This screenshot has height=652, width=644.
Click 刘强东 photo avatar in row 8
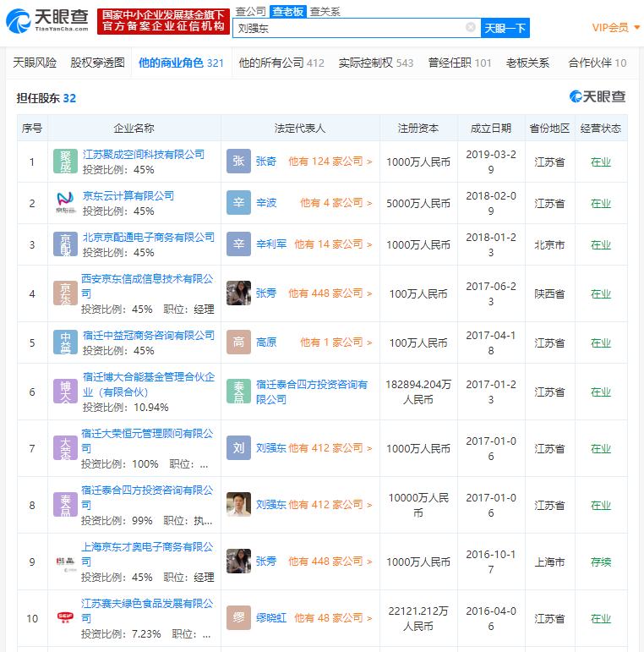click(238, 504)
